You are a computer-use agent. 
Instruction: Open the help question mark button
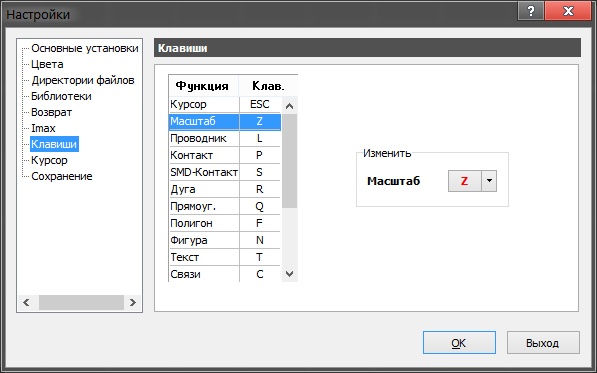point(531,11)
